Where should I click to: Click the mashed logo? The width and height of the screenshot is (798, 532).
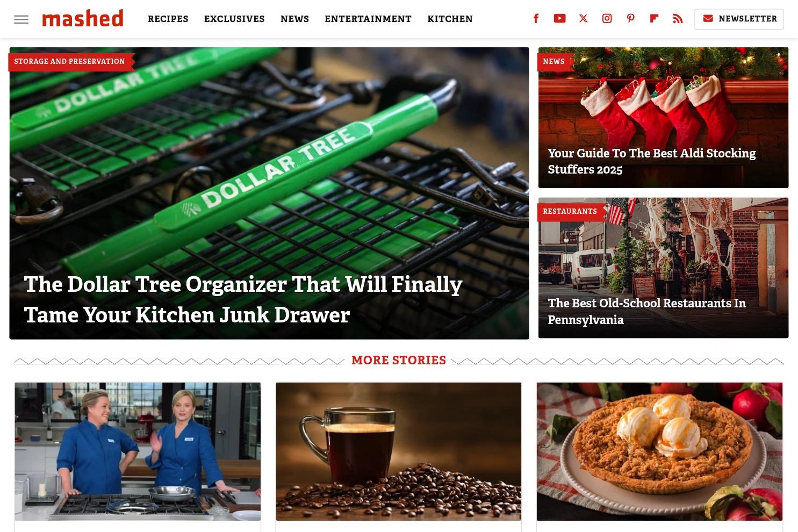83,18
